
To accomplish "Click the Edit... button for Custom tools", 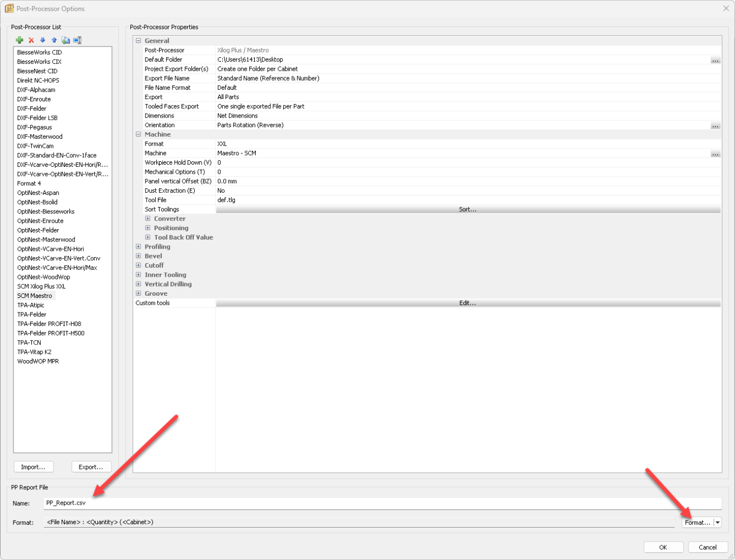I will click(467, 303).
